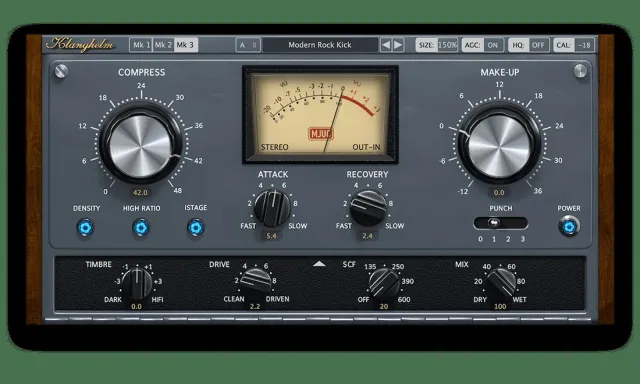Click the MIX DRY label
This screenshot has height=384, width=640.
pos(480,300)
